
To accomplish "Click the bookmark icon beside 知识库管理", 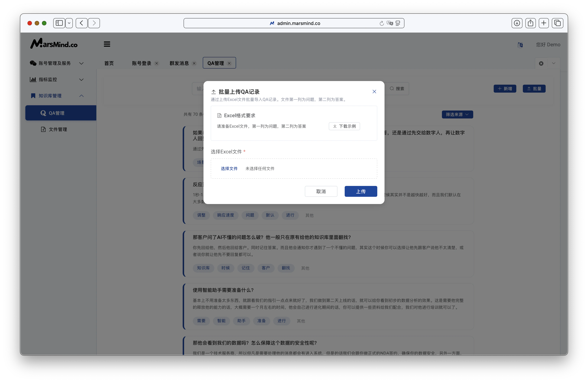I will (x=33, y=96).
